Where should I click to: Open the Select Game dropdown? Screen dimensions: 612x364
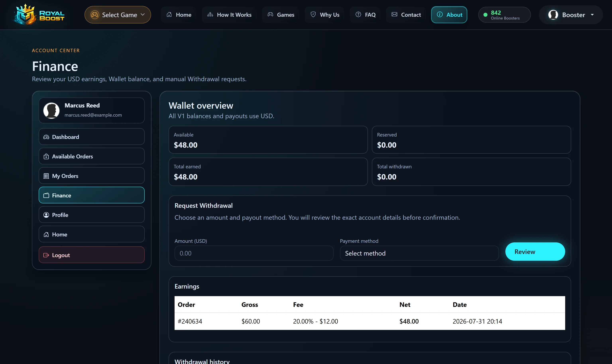point(118,15)
